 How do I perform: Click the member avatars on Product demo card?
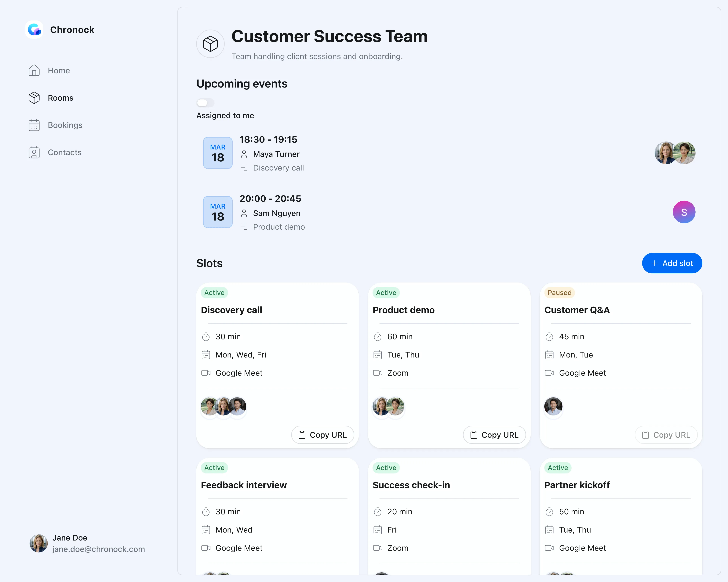[388, 406]
